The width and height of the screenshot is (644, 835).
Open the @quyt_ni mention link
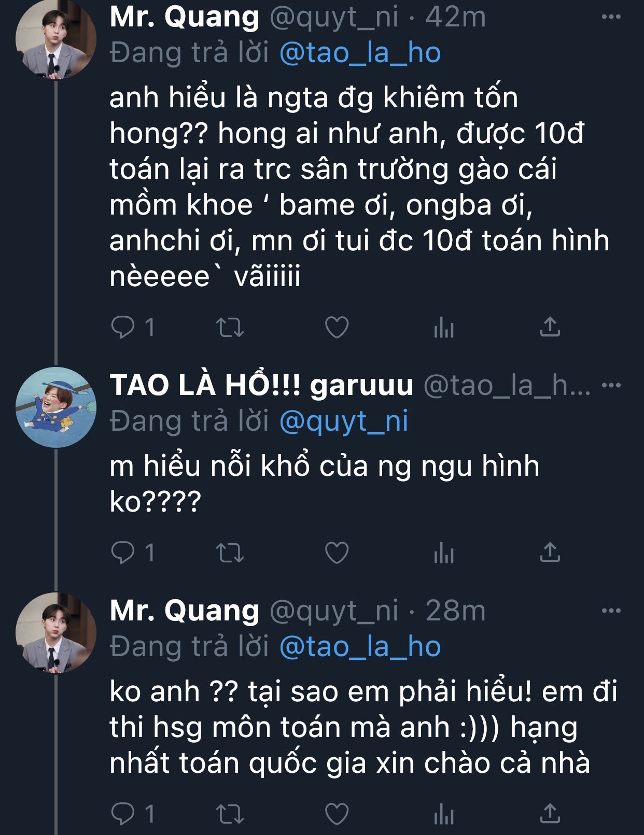pyautogui.click(x=344, y=421)
